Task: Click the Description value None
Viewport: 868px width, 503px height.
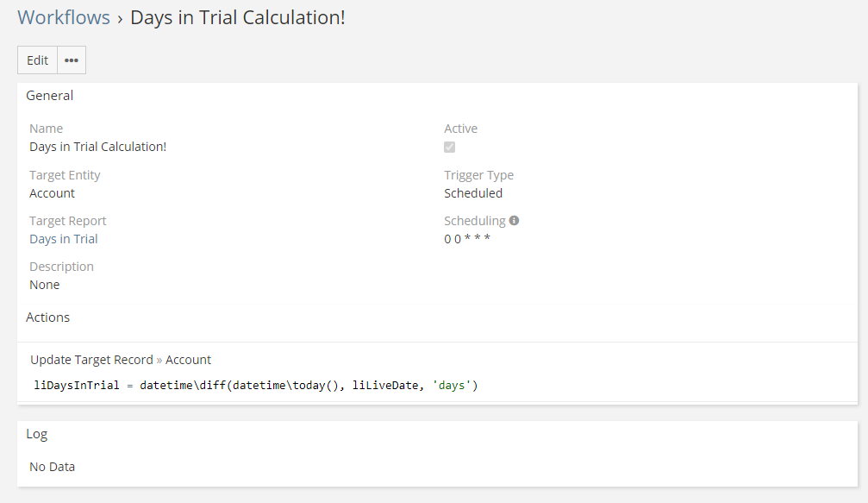Action: [x=45, y=285]
